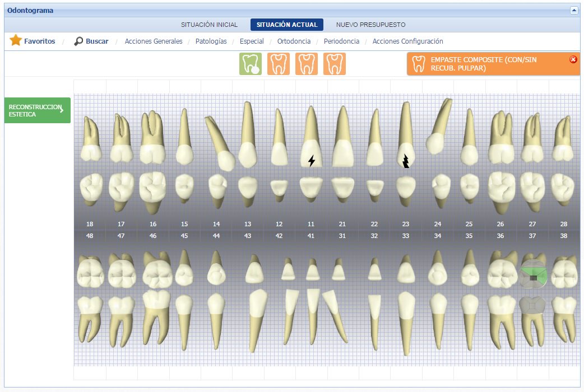The height and width of the screenshot is (392, 584).
Task: Select tilted root view of tooth 14
Action: pyautogui.click(x=220, y=143)
